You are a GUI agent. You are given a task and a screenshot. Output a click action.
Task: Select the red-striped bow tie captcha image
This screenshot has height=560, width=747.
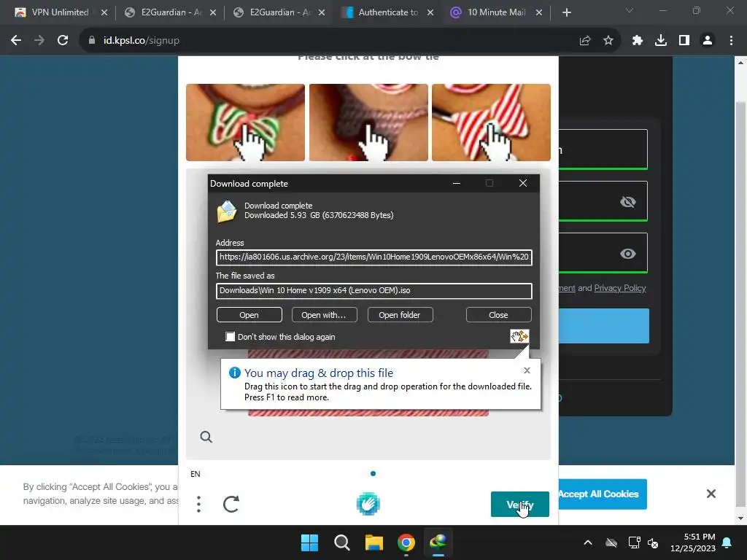(491, 122)
